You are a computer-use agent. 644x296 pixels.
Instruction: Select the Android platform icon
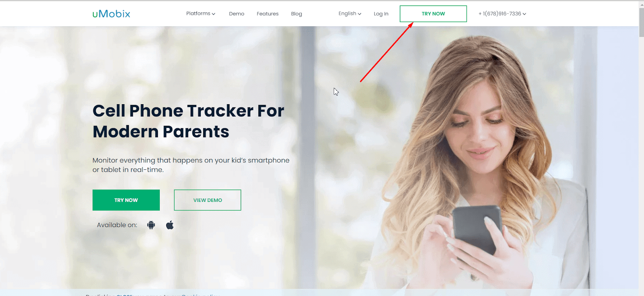151,225
